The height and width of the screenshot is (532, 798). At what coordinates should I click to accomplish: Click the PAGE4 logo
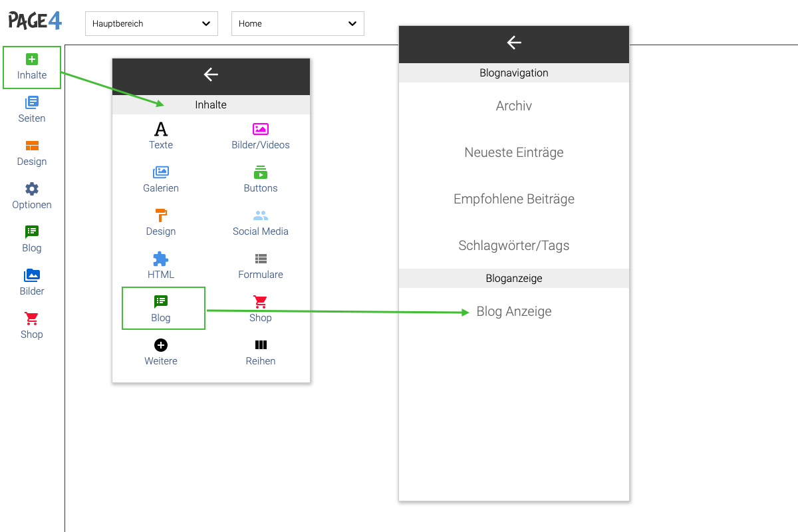pos(35,21)
